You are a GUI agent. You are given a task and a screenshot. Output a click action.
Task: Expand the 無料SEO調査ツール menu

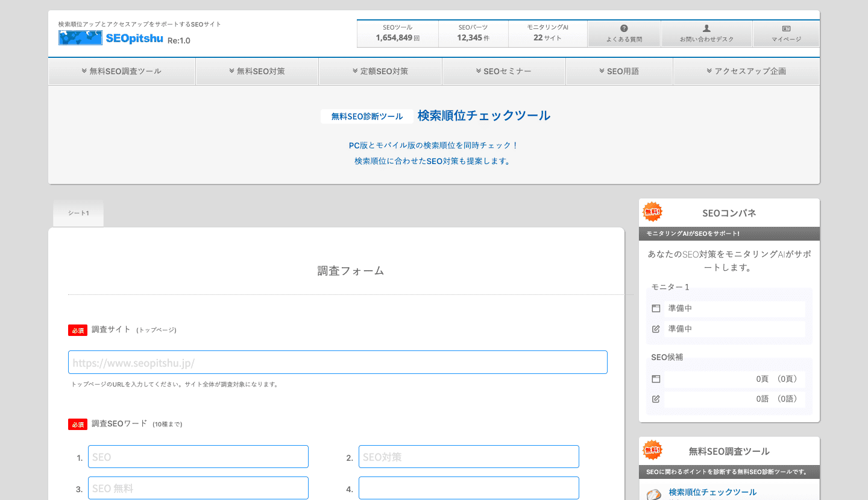coord(122,71)
